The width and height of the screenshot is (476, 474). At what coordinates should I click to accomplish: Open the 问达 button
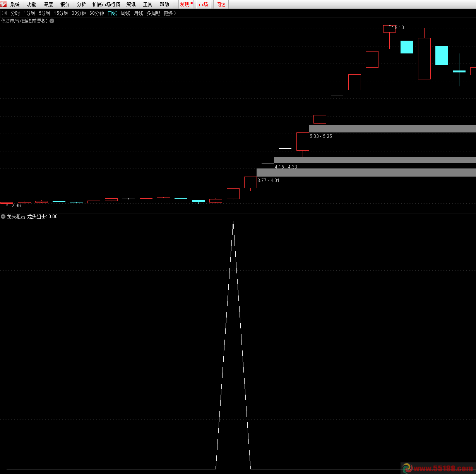[x=221, y=4]
